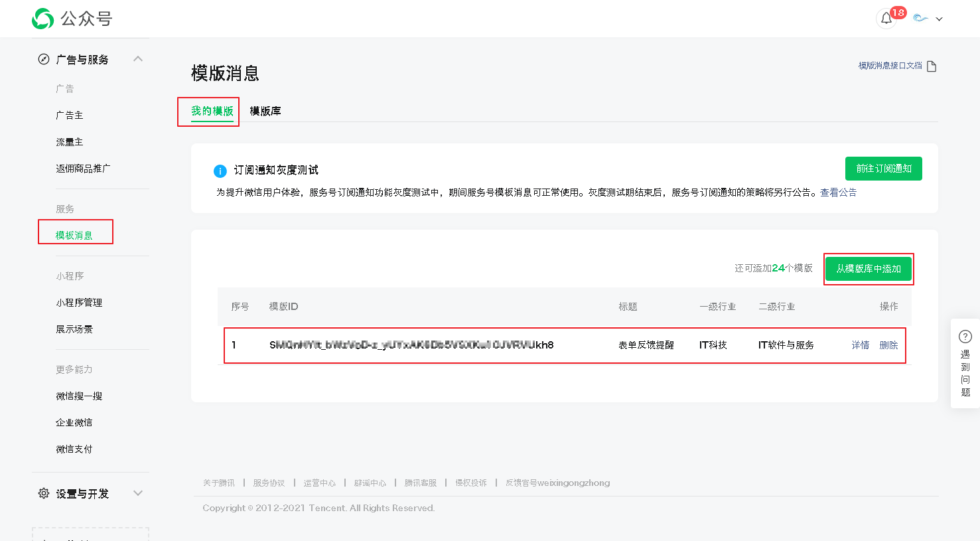Viewport: 980px width, 541px height.
Task: View 详情 for the 表单反馈提醒 template
Action: click(860, 345)
